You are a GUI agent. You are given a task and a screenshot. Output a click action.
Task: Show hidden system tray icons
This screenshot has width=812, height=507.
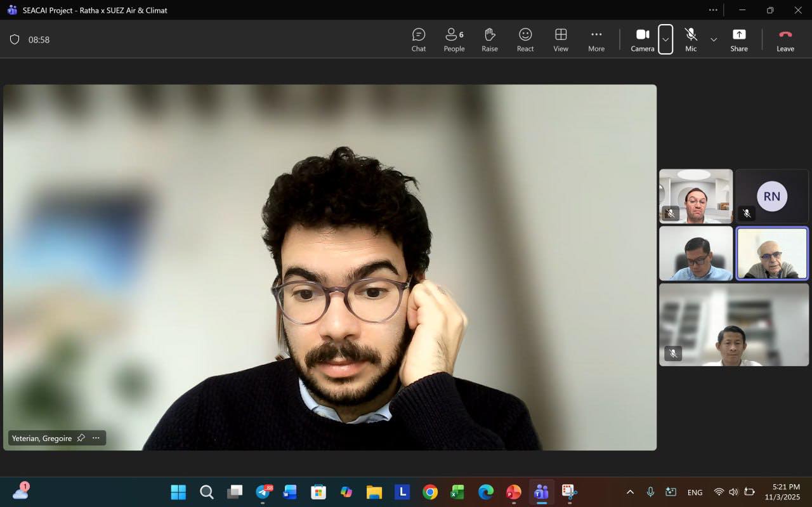630,492
